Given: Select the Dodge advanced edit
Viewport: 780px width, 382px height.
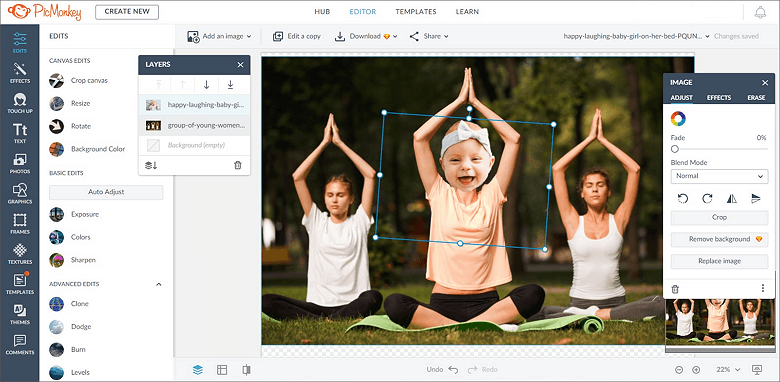Looking at the screenshot, I should [x=70, y=327].
